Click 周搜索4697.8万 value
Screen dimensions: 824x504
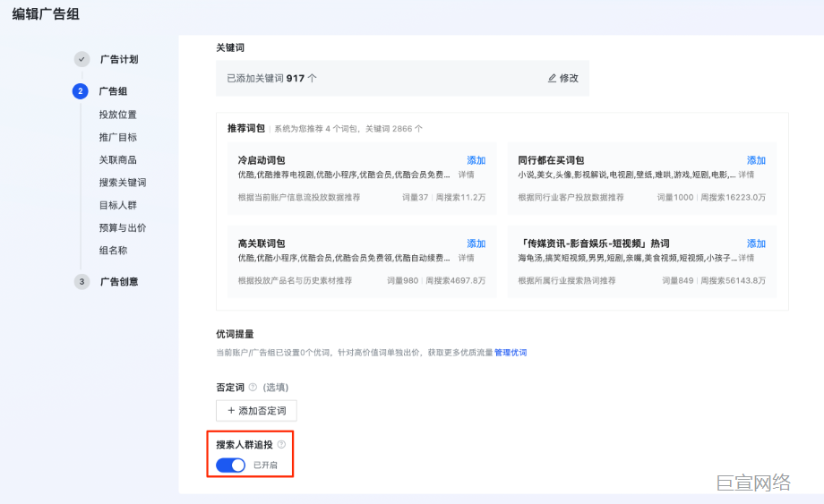456,281
